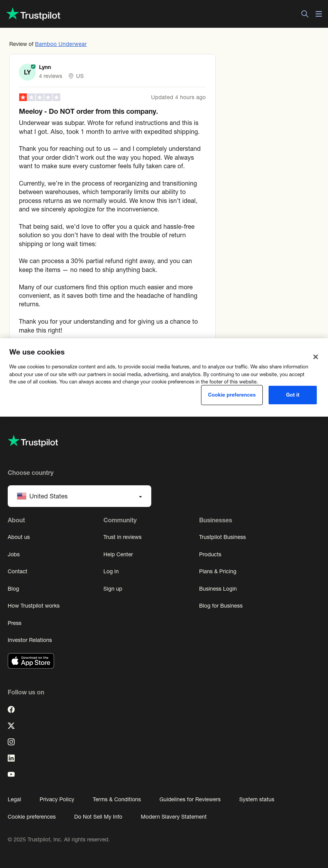The height and width of the screenshot is (868, 328).
Task: Open About us footer link
Action: [x=19, y=537]
